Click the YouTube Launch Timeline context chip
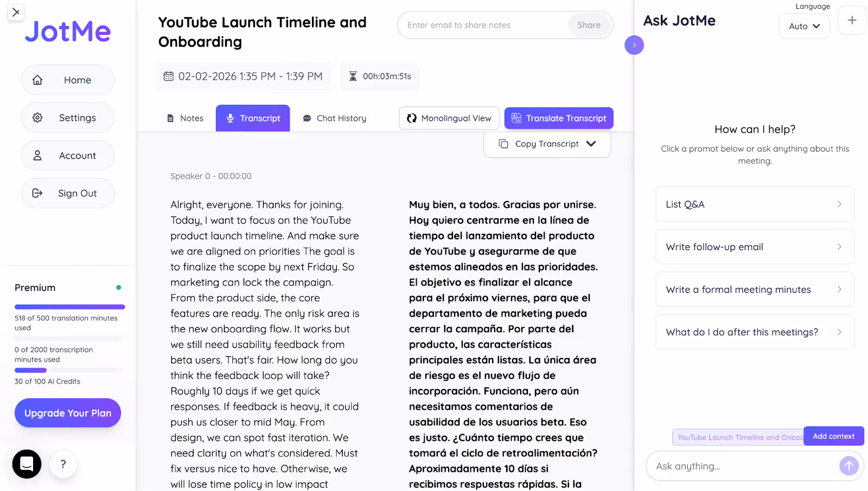Image resolution: width=868 pixels, height=491 pixels. tap(738, 437)
